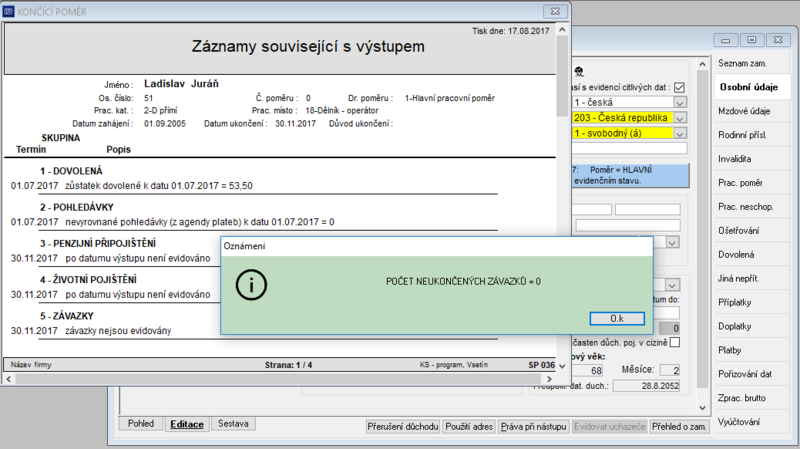Click the Použití adres button

click(x=469, y=427)
